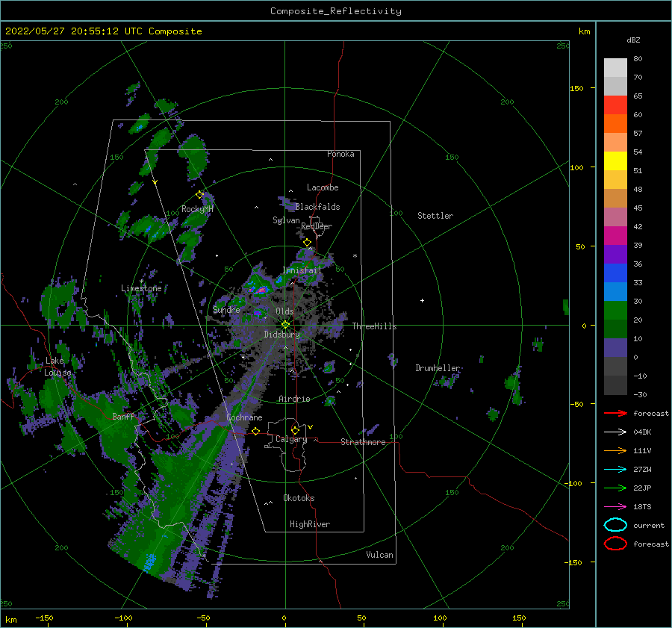Click the cyan 27ZW arrow legend icon
This screenshot has width=672, height=628.
point(615,469)
